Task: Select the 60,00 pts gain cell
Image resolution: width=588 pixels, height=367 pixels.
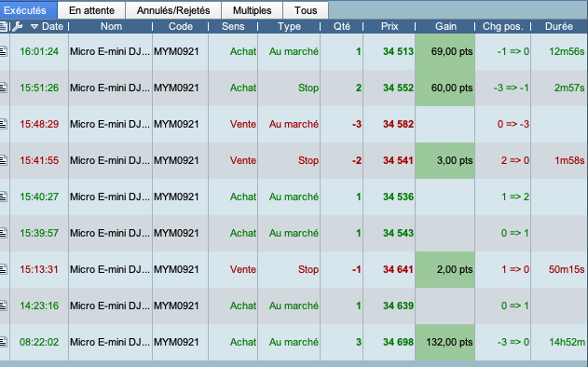Action: coord(445,88)
